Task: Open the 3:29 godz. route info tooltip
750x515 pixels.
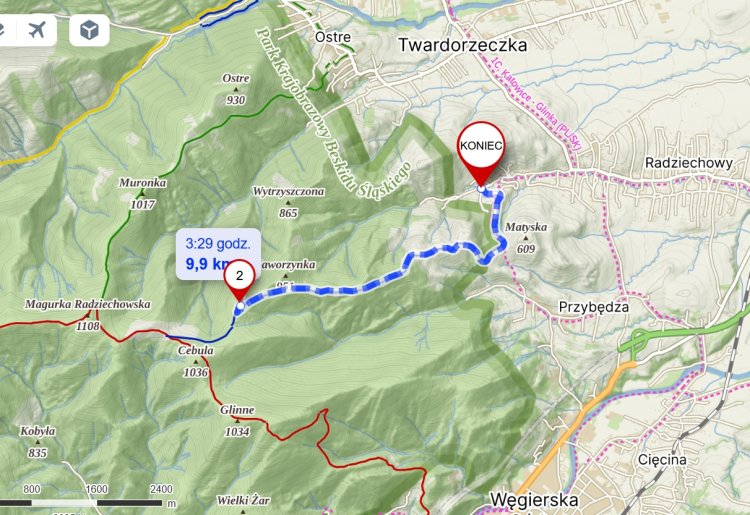Action: [218, 253]
